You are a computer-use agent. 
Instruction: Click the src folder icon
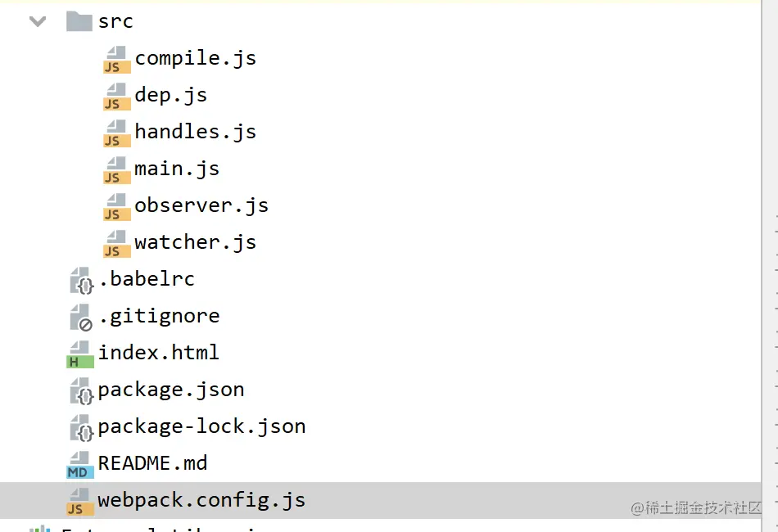pos(79,21)
